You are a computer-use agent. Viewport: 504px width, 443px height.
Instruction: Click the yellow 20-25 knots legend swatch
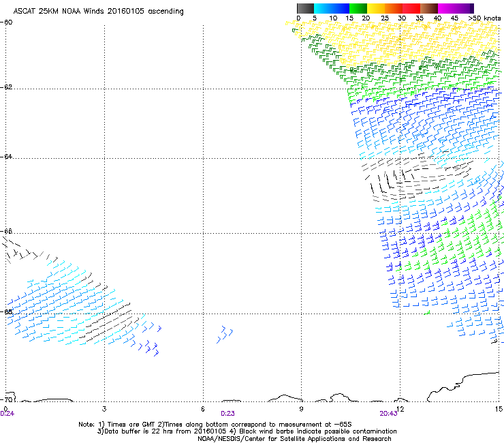[376, 8]
